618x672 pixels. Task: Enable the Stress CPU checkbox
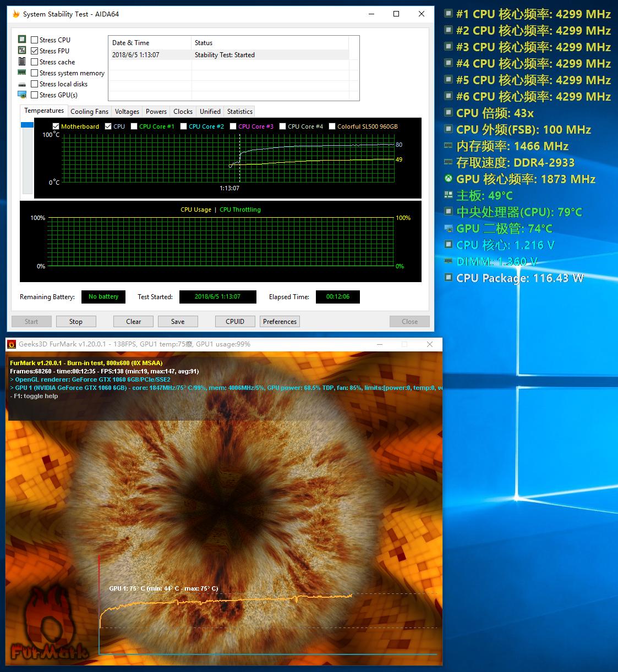(35, 40)
